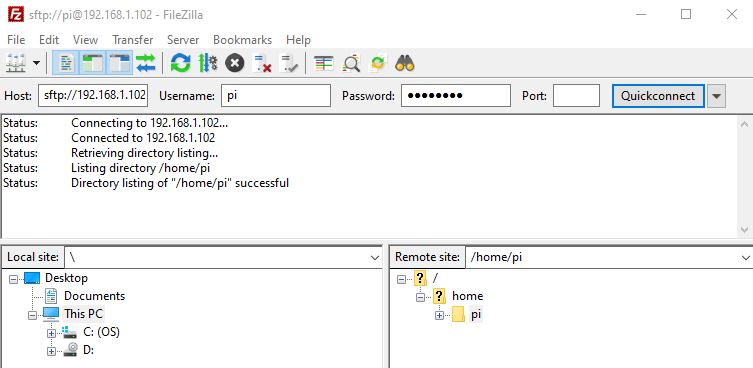Click the Username input field

[x=276, y=96]
